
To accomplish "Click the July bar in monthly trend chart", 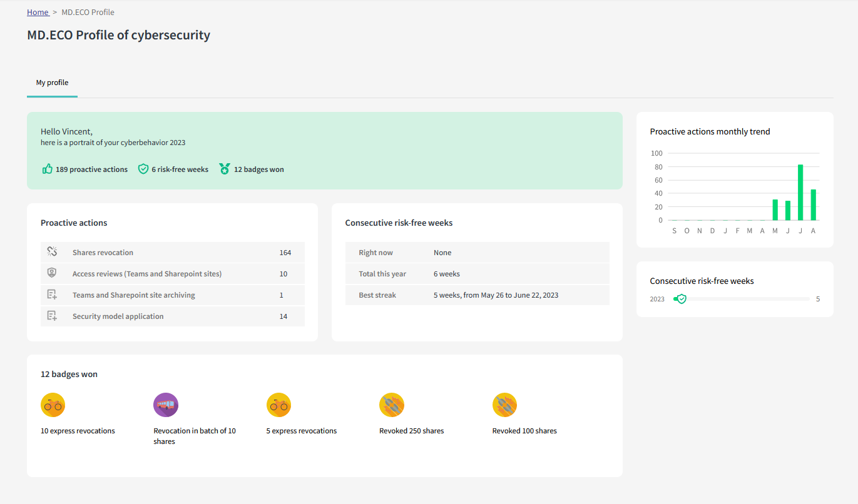I will coord(800,193).
